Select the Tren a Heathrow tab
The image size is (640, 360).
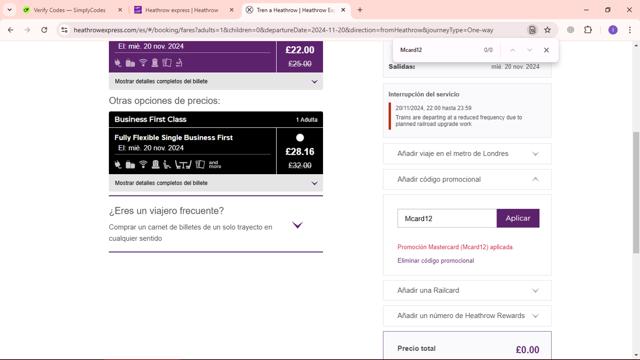click(x=295, y=10)
